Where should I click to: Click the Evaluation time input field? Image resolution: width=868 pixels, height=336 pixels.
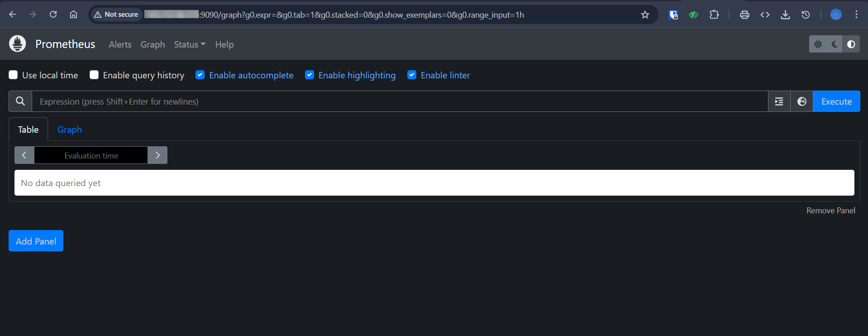(91, 155)
